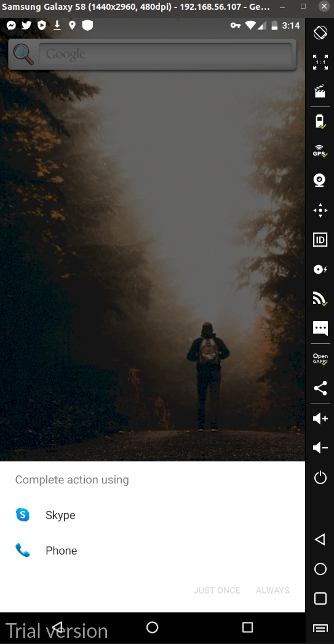Open the phone SMS message widget

click(x=320, y=328)
